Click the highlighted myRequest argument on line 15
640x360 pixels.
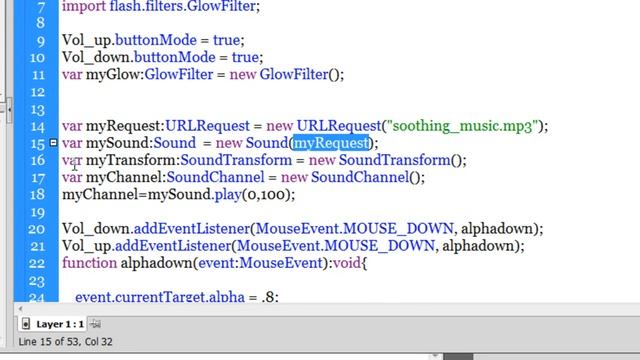point(331,143)
